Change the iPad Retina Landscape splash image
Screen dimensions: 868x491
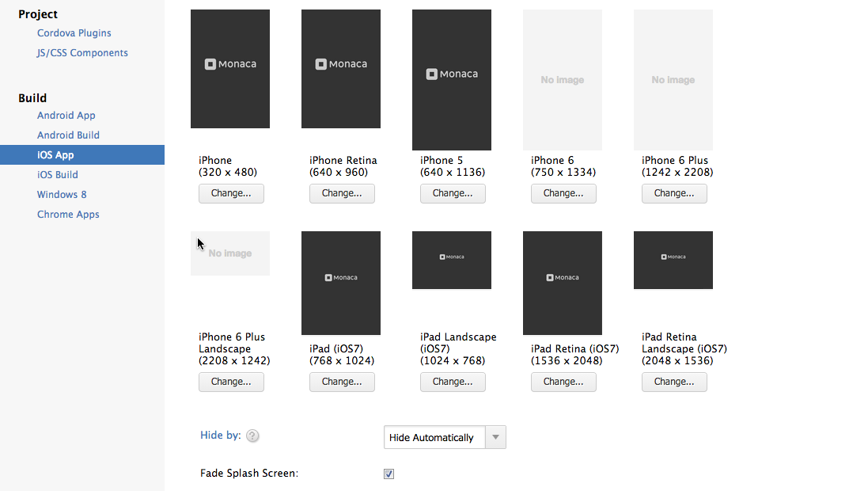click(674, 382)
